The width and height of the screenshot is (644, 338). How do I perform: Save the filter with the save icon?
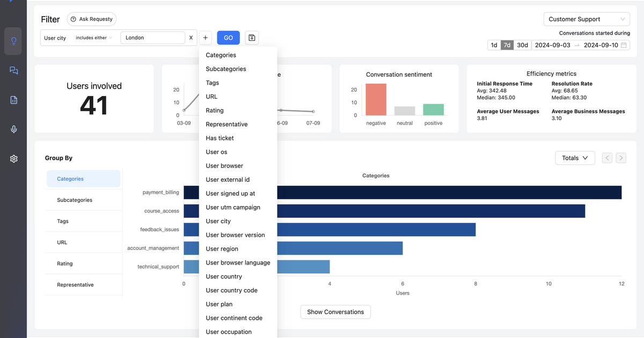tap(252, 38)
